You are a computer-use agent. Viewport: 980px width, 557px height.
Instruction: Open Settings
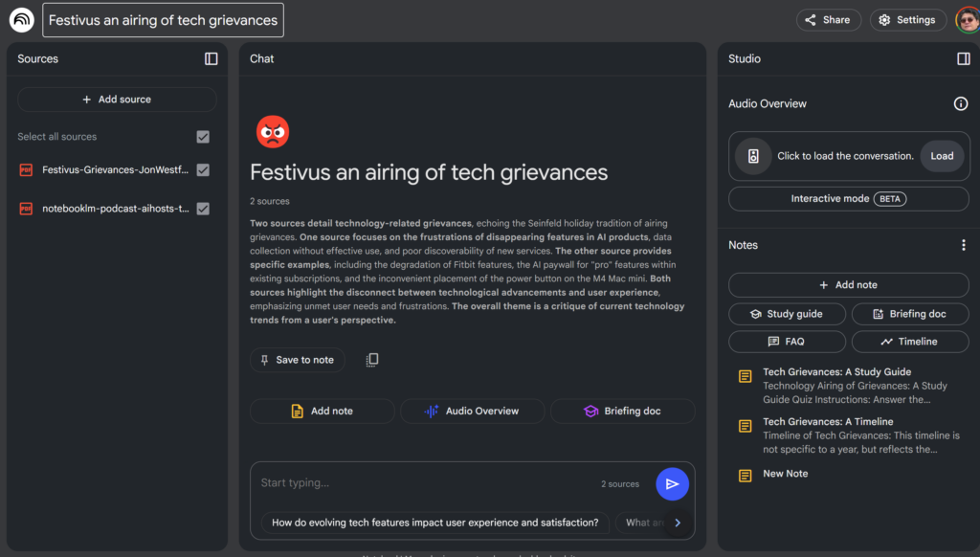[x=908, y=20]
